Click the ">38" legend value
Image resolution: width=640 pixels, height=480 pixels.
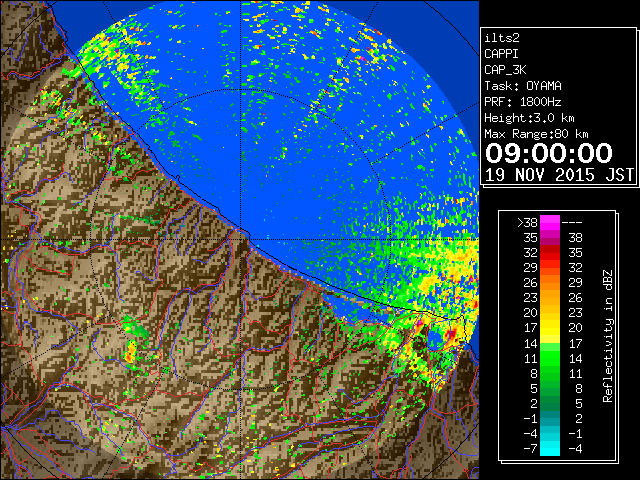click(x=527, y=222)
